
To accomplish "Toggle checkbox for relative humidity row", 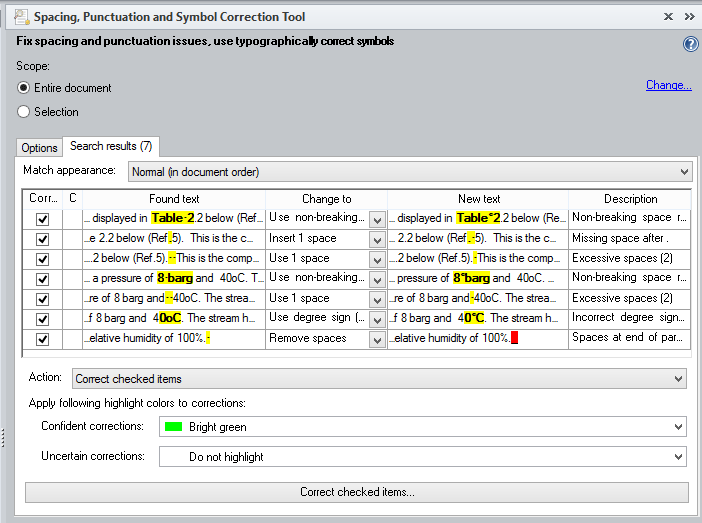I will coord(42,339).
